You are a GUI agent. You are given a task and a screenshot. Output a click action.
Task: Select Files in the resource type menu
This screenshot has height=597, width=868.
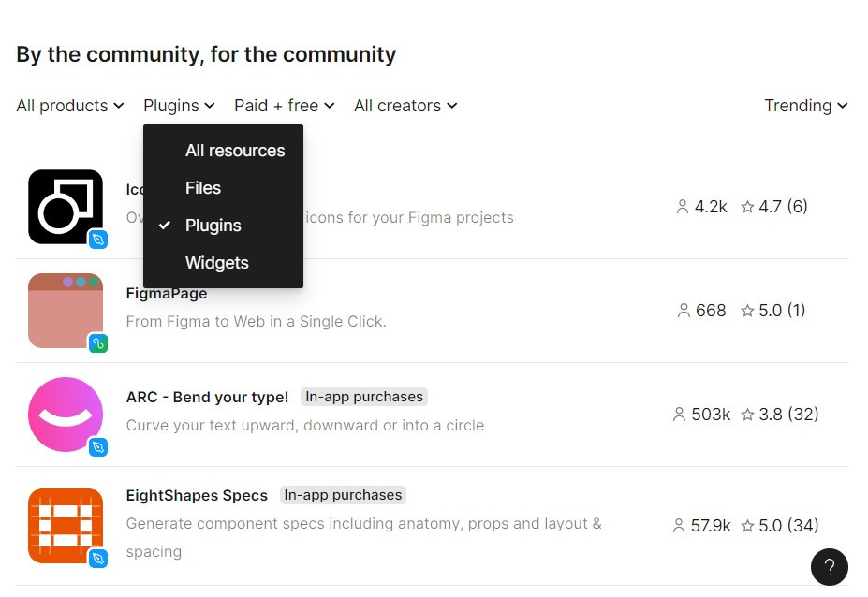pos(203,188)
